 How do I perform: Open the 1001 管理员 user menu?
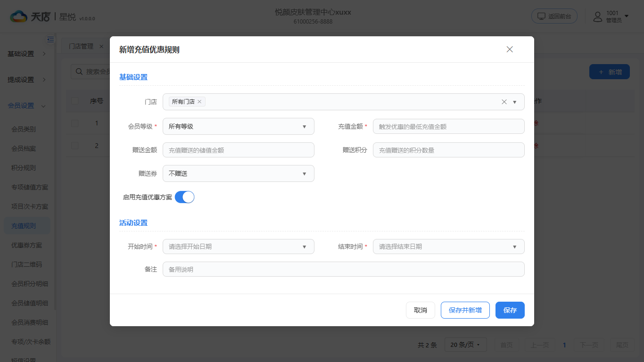click(x=611, y=16)
